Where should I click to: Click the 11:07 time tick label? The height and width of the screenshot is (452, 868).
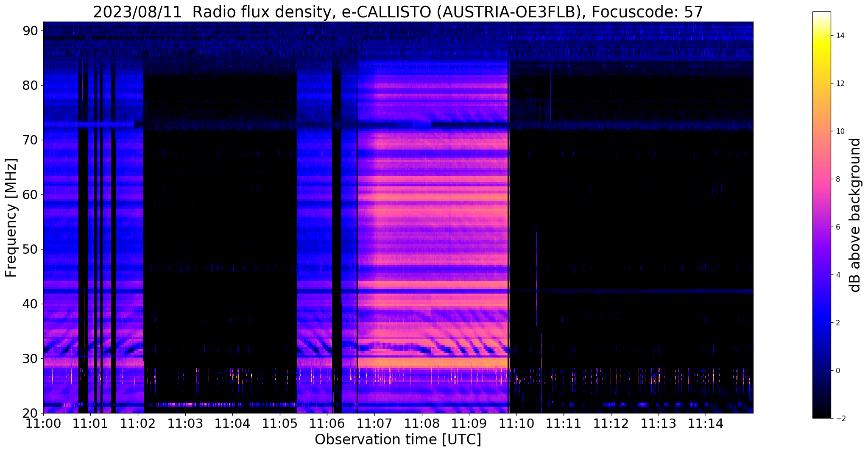[374, 423]
